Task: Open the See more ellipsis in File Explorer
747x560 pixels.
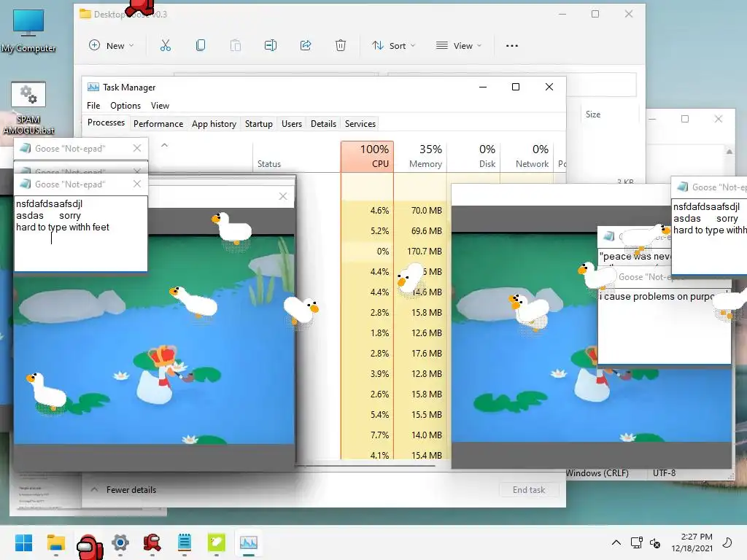Action: pyautogui.click(x=512, y=46)
